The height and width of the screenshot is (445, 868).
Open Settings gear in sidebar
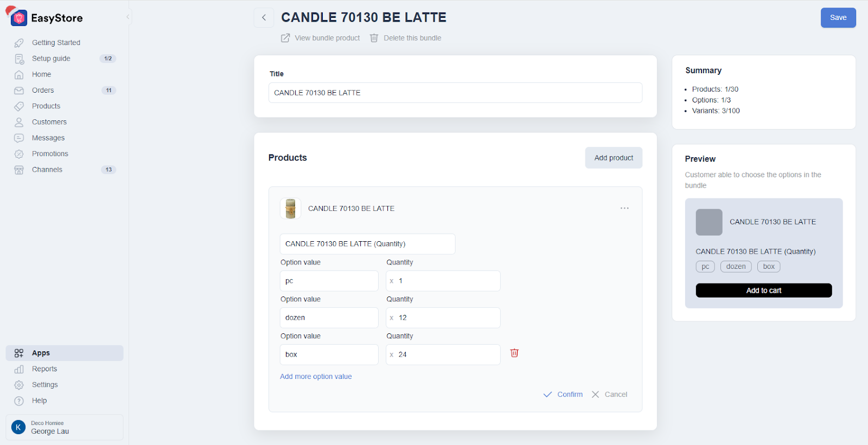coord(19,385)
